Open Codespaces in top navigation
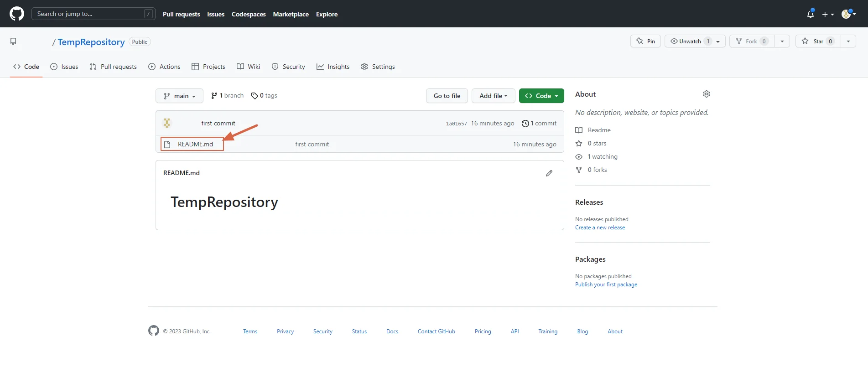 [249, 14]
